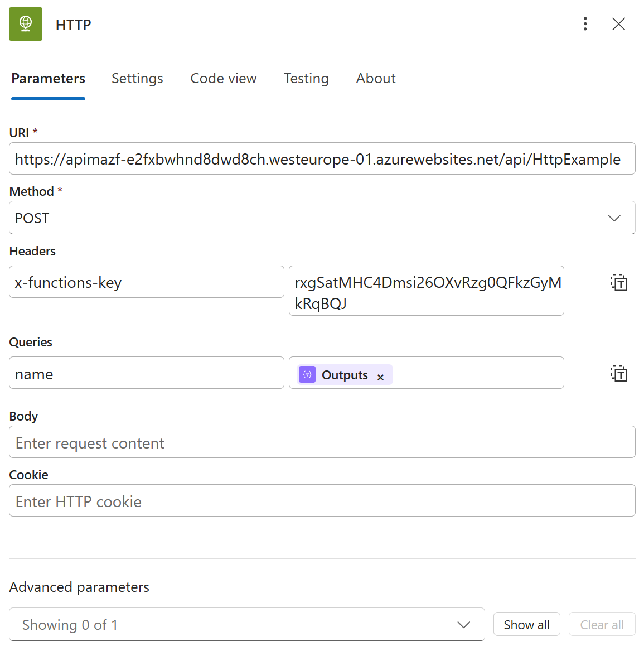Switch Headers to text mode icon
The width and height of the screenshot is (644, 651).
coord(618,282)
